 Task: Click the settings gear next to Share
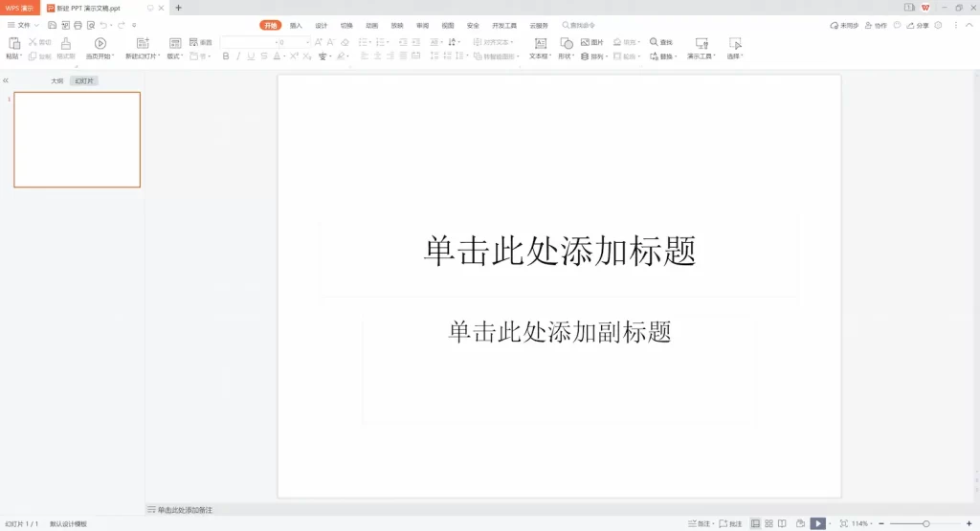[x=938, y=25]
